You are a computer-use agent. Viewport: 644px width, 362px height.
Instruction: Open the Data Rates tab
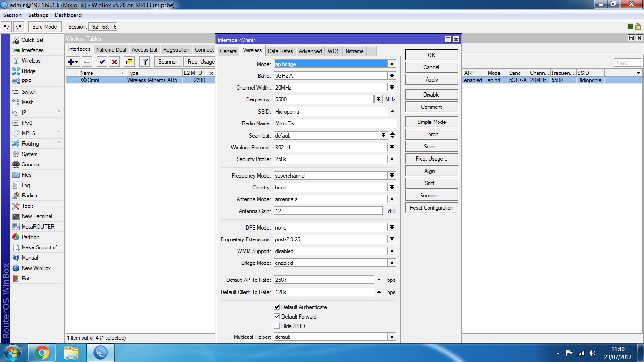(280, 51)
